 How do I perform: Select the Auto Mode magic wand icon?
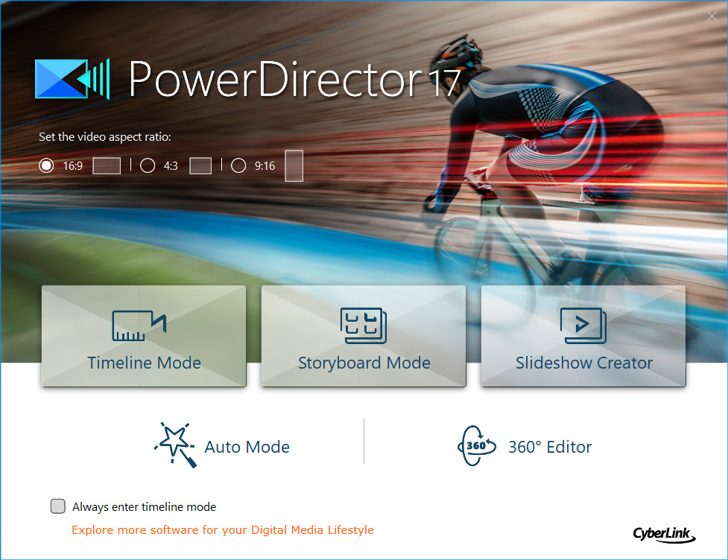[174, 445]
